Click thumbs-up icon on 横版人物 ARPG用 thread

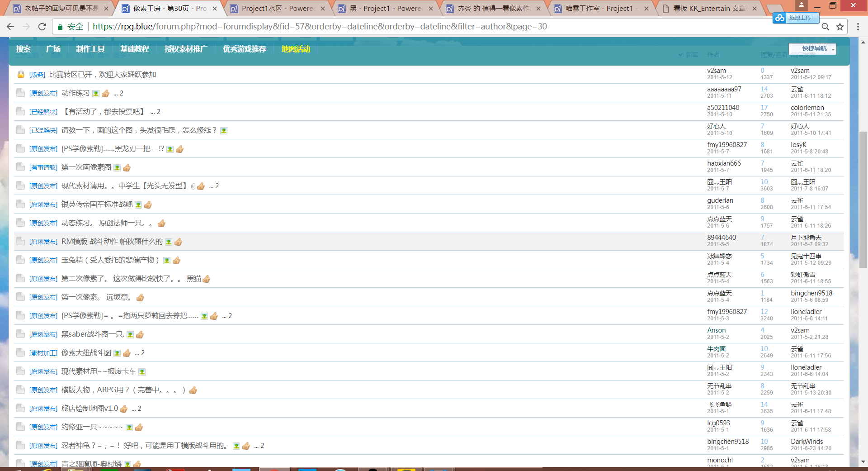(193, 390)
